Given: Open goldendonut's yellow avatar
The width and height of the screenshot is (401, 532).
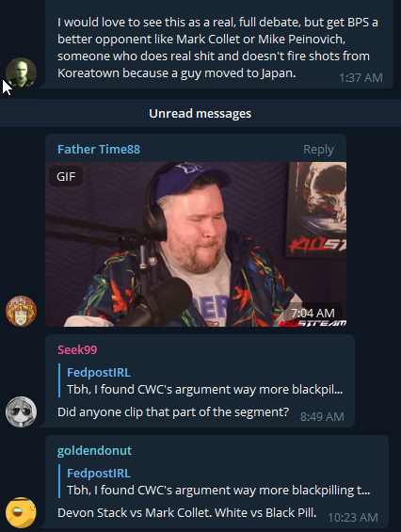Looking at the screenshot, I should pos(21,512).
